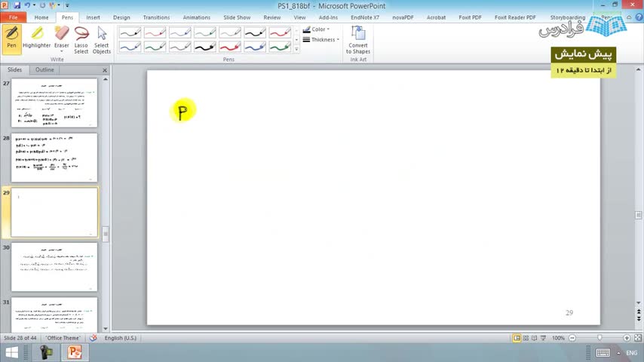Open the pen Thickness dropdown
The image size is (644, 362).
pos(321,39)
